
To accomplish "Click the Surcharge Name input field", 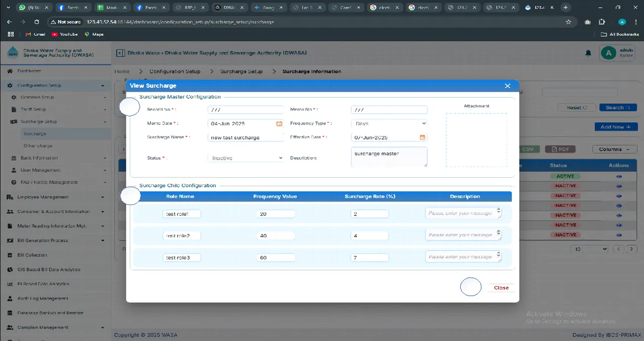I will click(x=246, y=137).
